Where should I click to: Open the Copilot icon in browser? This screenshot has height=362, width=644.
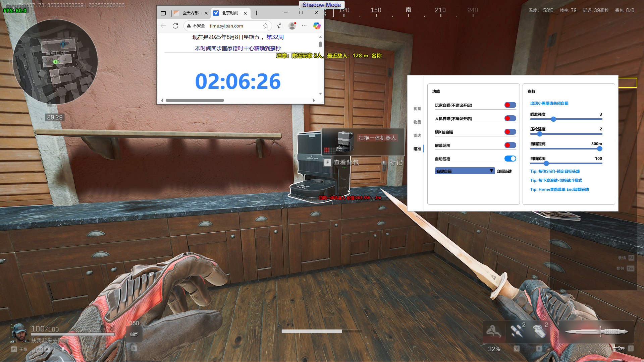317,26
